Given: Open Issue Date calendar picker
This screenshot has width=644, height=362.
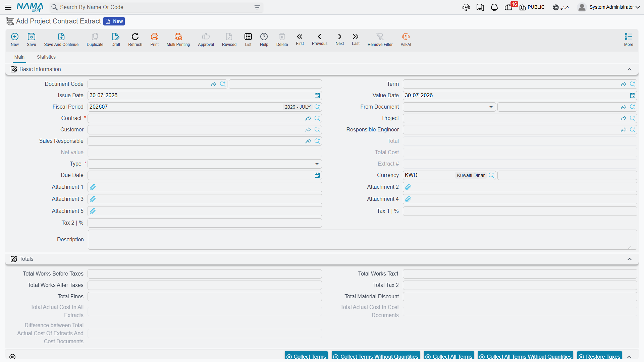Looking at the screenshot, I should click(317, 96).
